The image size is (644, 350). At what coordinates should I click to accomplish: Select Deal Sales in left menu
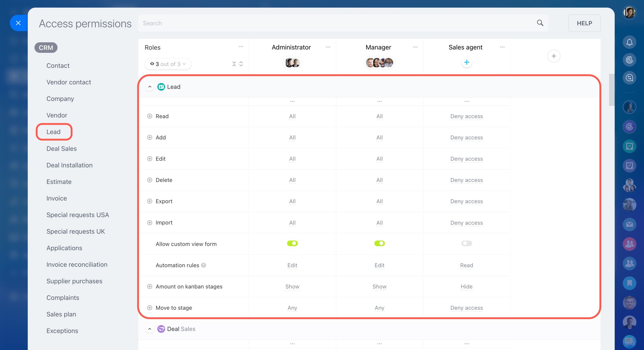[x=61, y=148]
